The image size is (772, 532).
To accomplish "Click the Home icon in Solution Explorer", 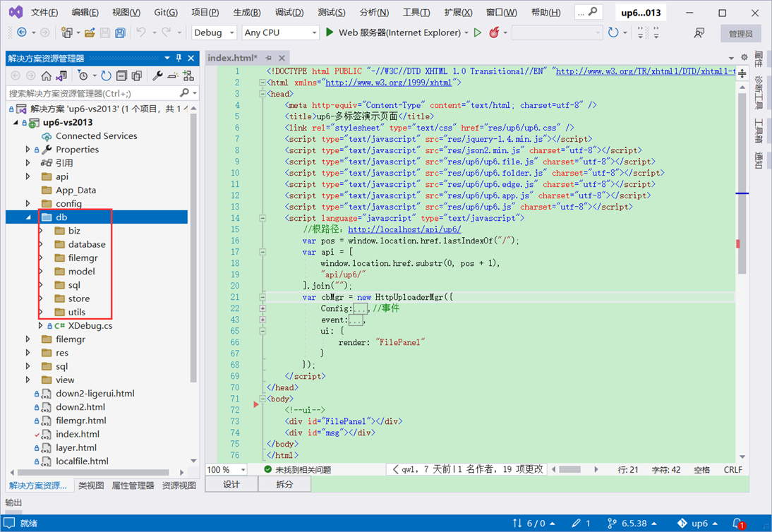I will 46,75.
